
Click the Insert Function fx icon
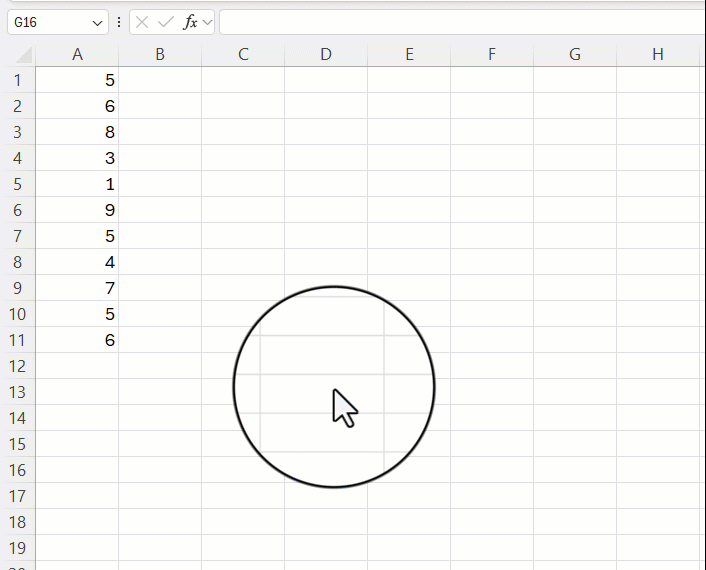[x=190, y=22]
